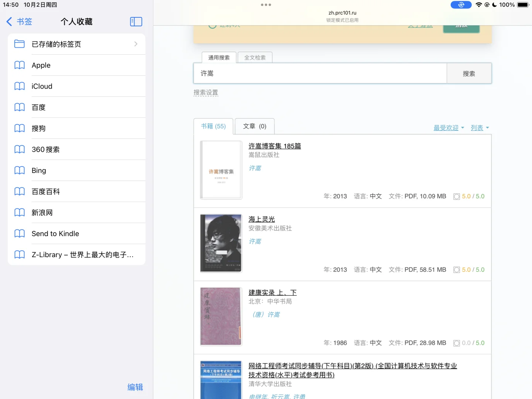Open the iCloud bookmark icon

click(20, 86)
